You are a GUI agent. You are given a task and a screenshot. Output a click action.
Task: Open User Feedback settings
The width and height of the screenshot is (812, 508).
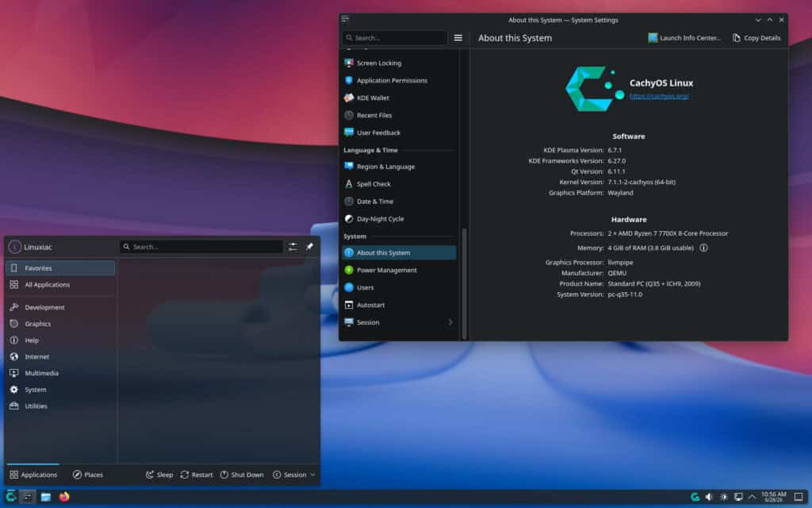(399, 133)
